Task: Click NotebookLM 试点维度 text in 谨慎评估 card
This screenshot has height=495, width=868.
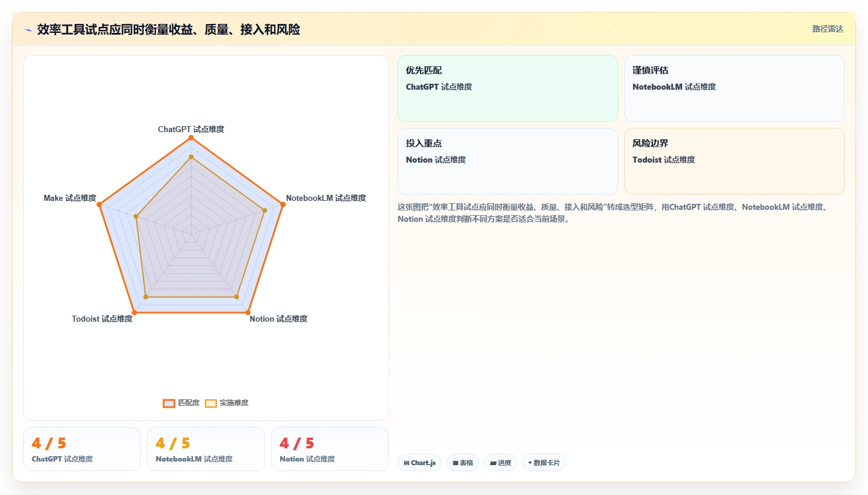Action: (x=674, y=87)
